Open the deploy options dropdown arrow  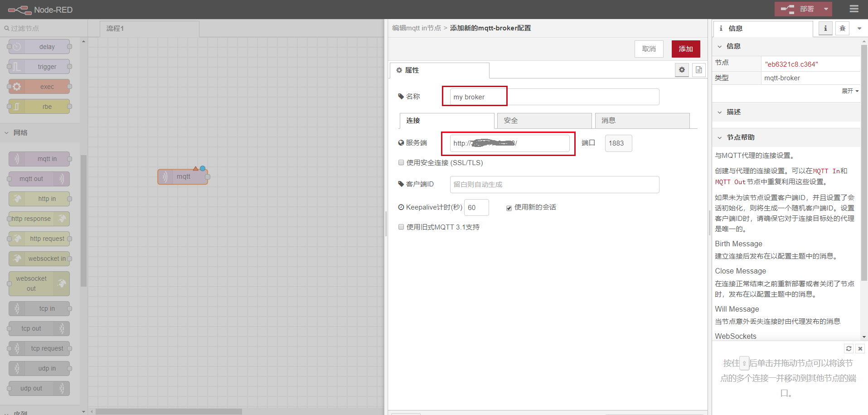coord(826,9)
